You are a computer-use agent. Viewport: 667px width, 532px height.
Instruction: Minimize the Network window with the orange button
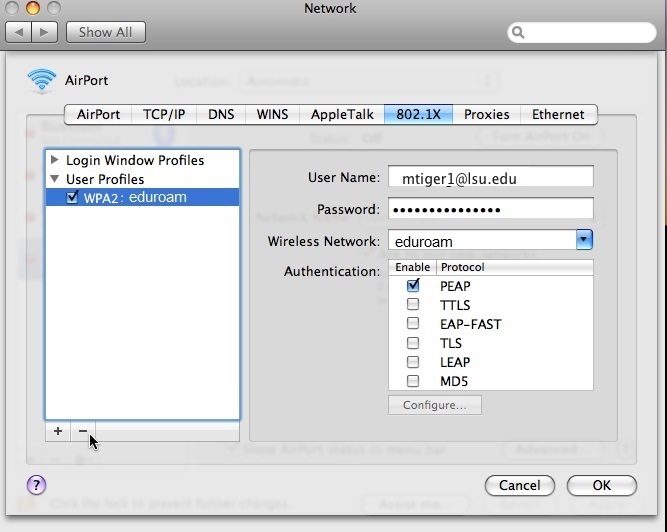(33, 8)
